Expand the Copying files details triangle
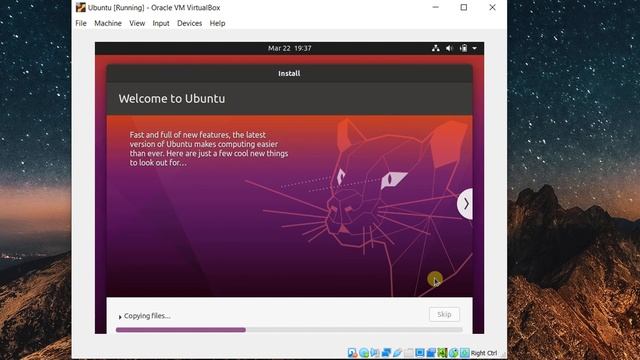640x360 pixels. pyautogui.click(x=120, y=317)
